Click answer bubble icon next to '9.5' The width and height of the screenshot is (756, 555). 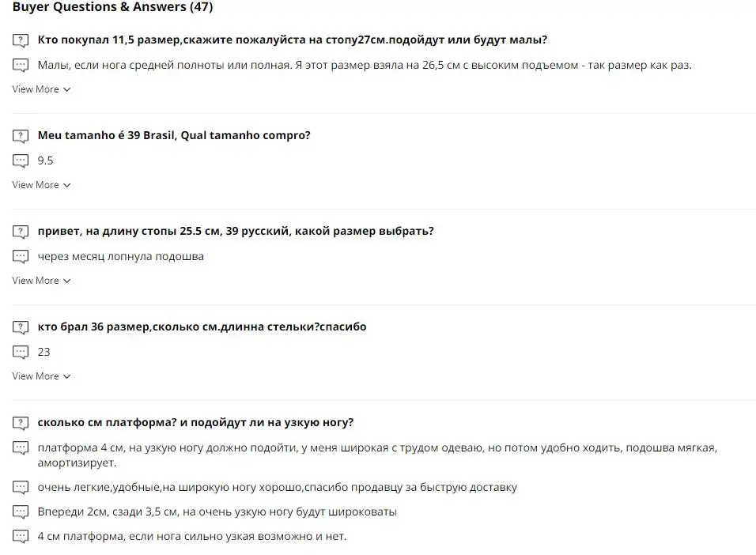(x=21, y=161)
